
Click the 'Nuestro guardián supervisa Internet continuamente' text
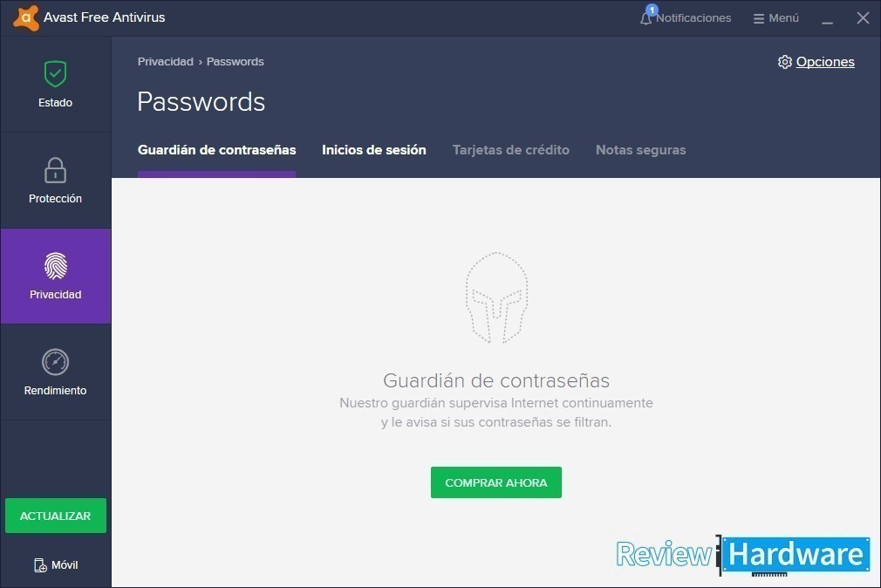(x=496, y=403)
